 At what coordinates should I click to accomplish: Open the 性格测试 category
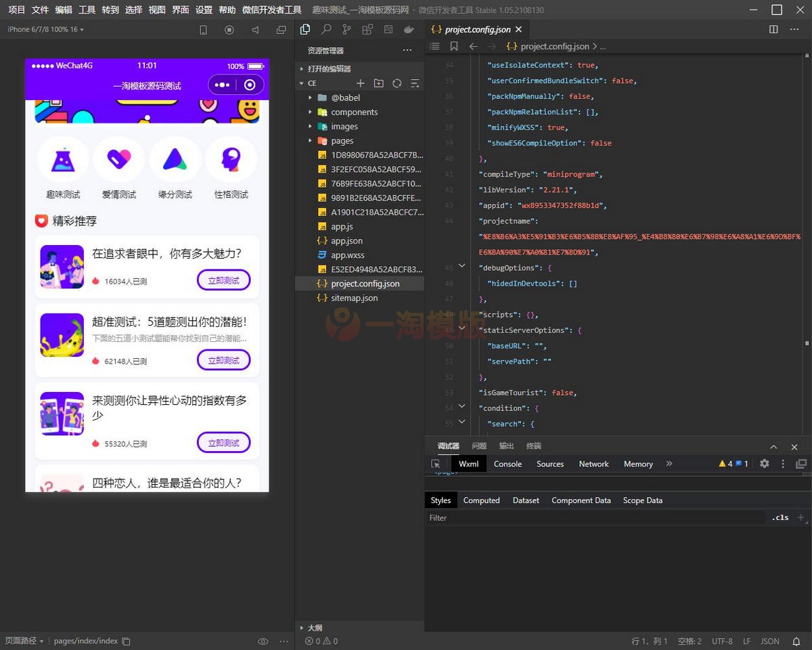(231, 168)
